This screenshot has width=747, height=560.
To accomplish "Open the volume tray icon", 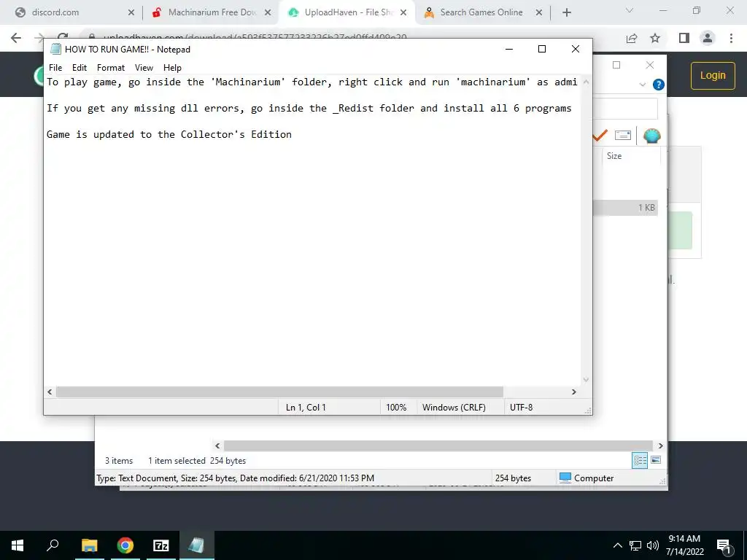I will pos(652,545).
